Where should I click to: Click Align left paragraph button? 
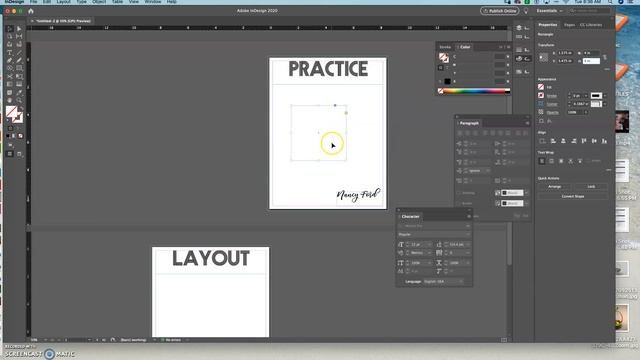pyautogui.click(x=460, y=133)
